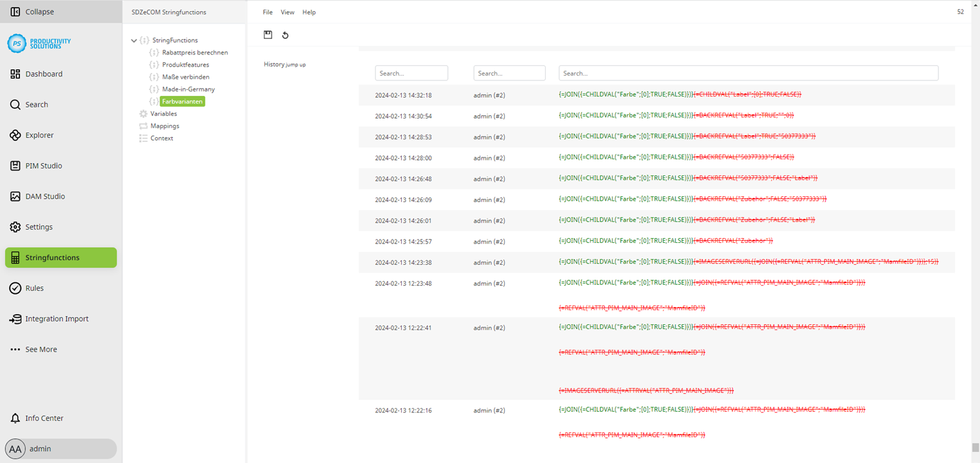Save the current string function
The width and height of the screenshot is (980, 463).
pos(268,34)
